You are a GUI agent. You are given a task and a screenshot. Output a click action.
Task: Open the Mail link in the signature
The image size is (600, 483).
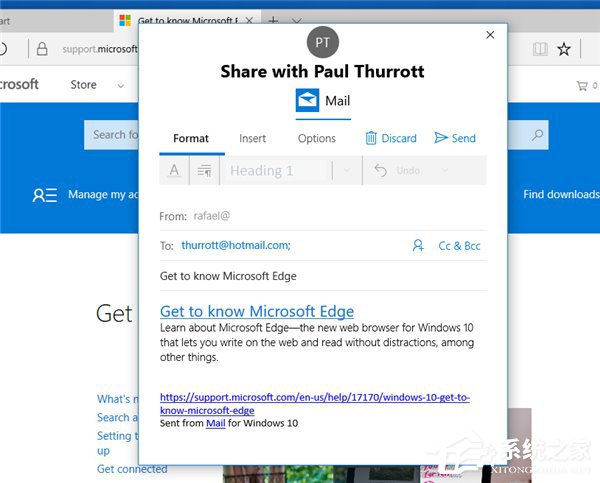click(x=215, y=423)
